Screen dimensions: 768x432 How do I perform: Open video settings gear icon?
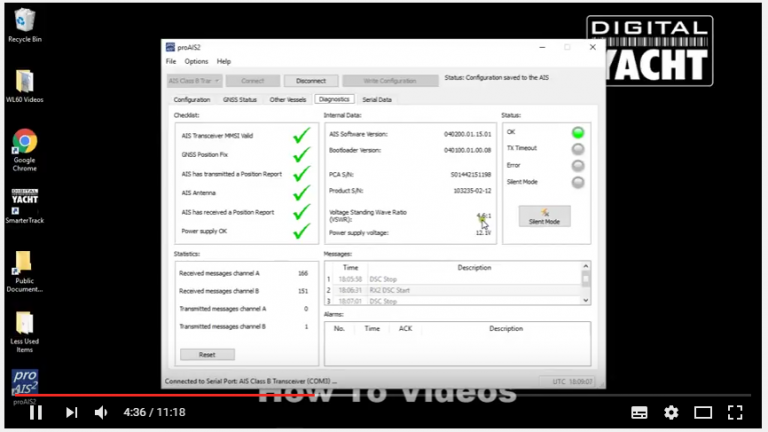[671, 412]
